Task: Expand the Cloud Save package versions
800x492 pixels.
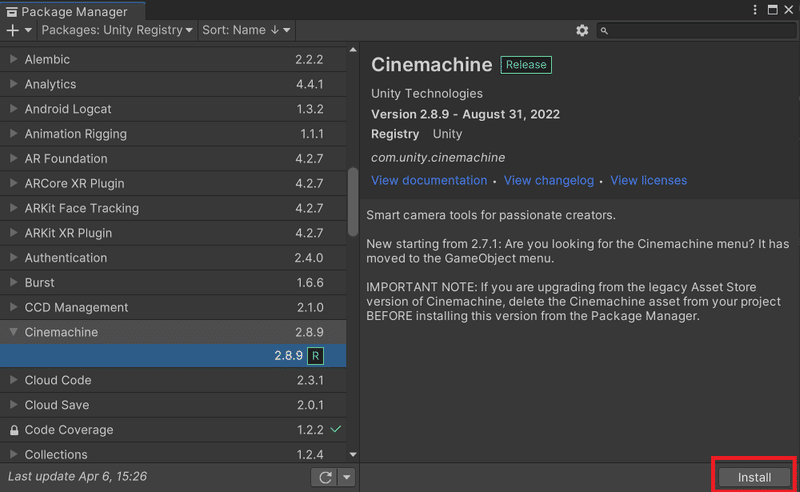Action: (x=13, y=405)
